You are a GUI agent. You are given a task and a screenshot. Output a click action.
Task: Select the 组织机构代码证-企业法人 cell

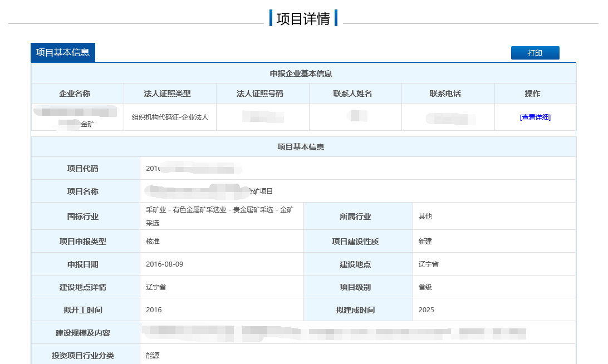[170, 117]
